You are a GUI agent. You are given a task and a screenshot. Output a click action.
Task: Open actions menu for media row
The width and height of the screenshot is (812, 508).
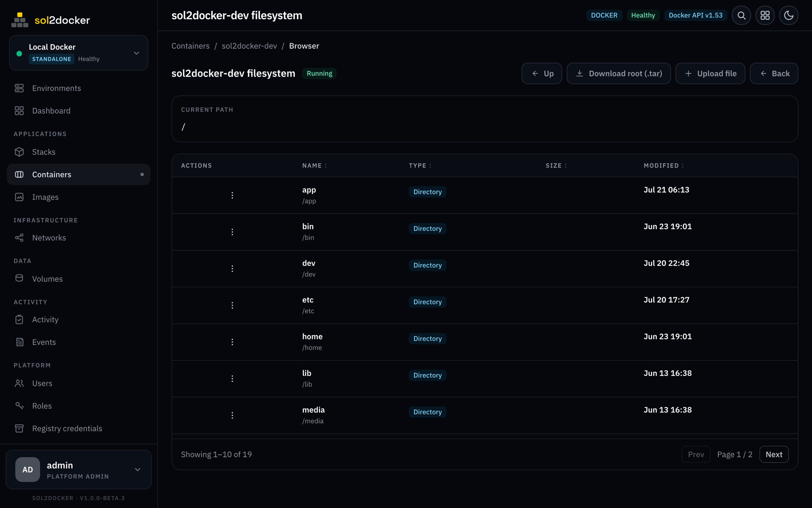(x=232, y=415)
